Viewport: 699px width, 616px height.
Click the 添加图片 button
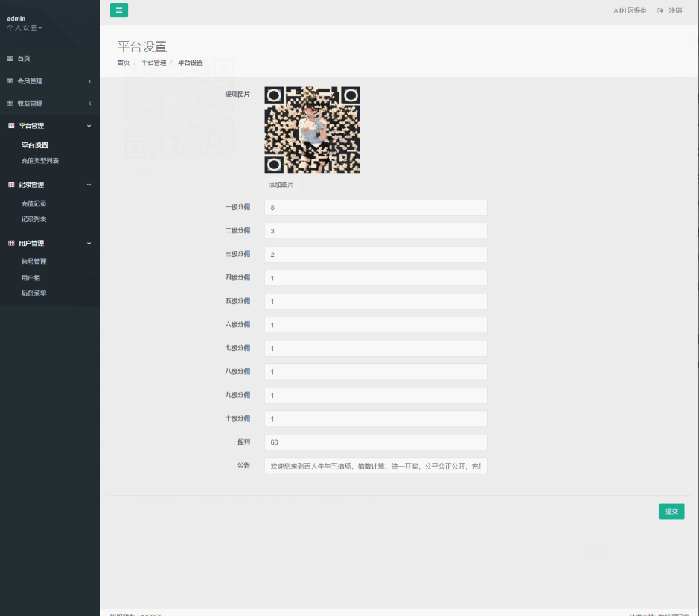point(281,185)
